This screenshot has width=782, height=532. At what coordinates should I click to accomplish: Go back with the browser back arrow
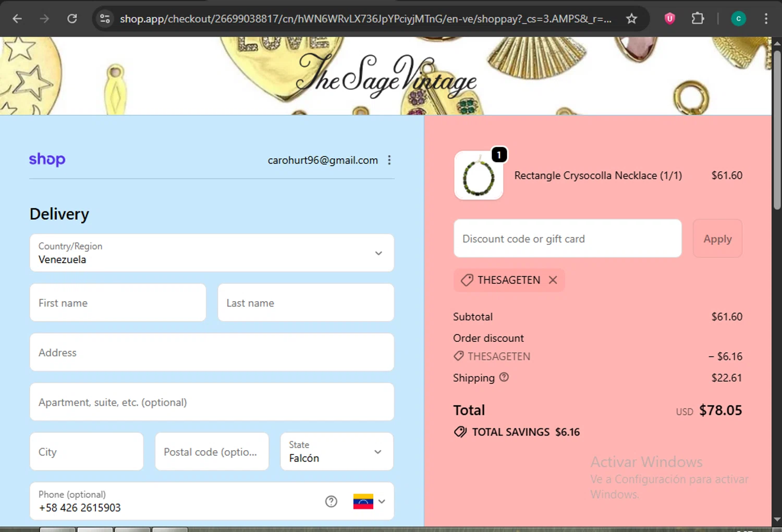click(17, 19)
